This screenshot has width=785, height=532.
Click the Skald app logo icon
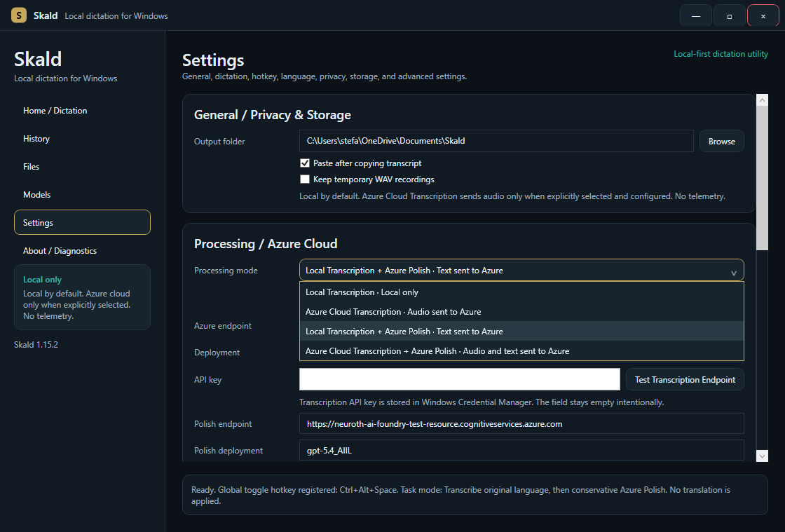[18, 15]
